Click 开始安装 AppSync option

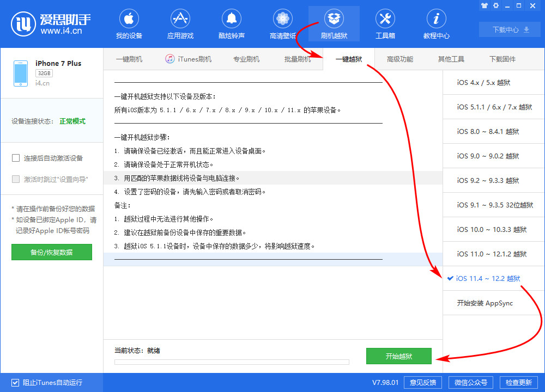pyautogui.click(x=494, y=303)
